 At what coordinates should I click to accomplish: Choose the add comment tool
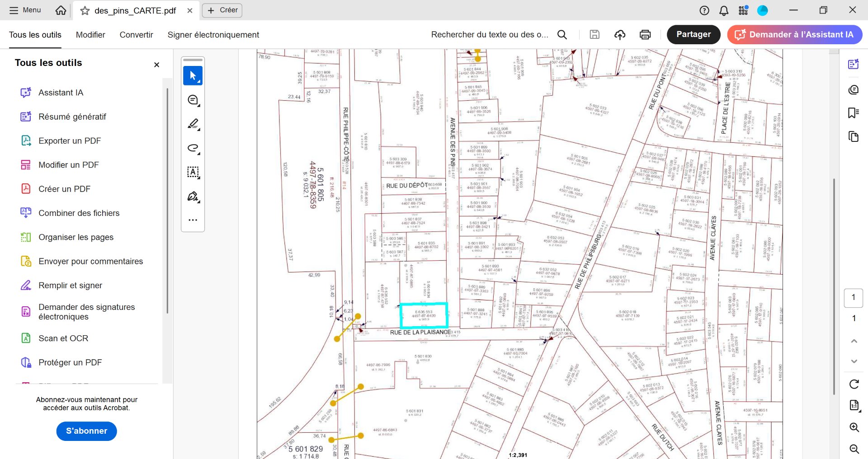193,100
